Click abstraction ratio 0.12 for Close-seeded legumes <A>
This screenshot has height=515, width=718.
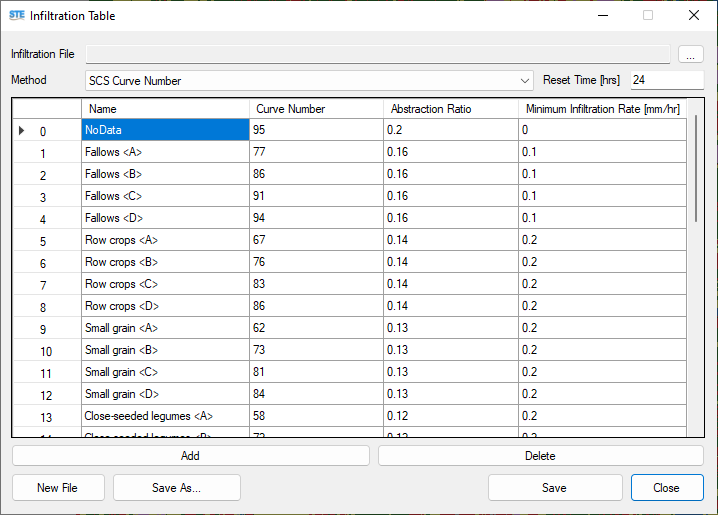pyautogui.click(x=451, y=415)
